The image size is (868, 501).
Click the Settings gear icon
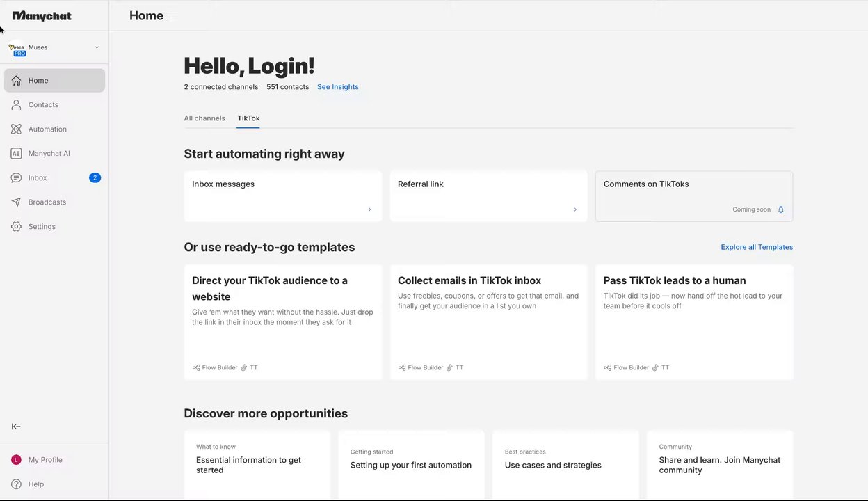tap(16, 227)
